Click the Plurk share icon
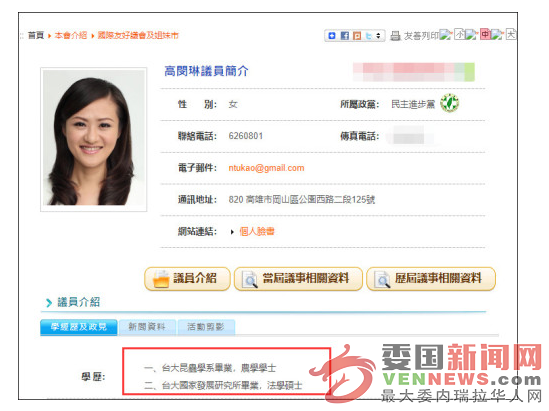The image size is (549, 411). [x=357, y=36]
